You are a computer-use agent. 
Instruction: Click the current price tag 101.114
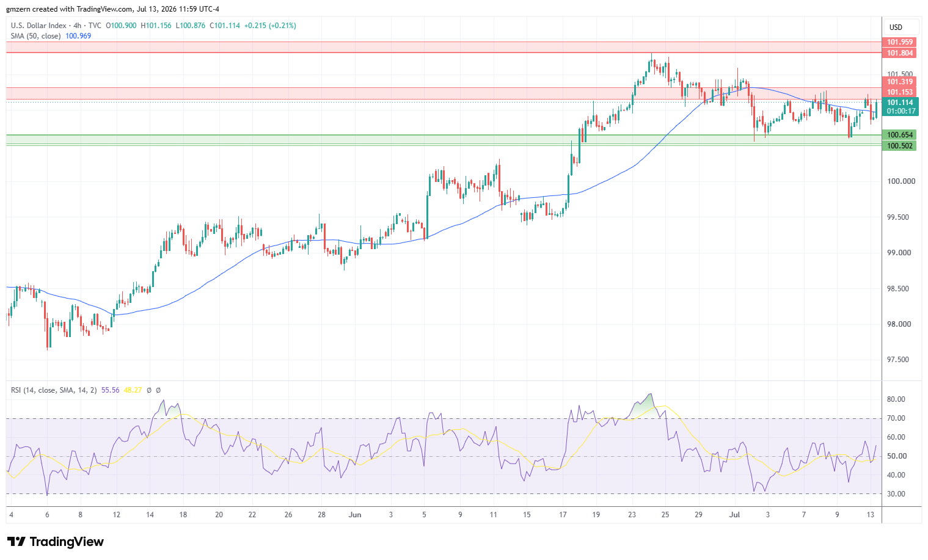(901, 103)
